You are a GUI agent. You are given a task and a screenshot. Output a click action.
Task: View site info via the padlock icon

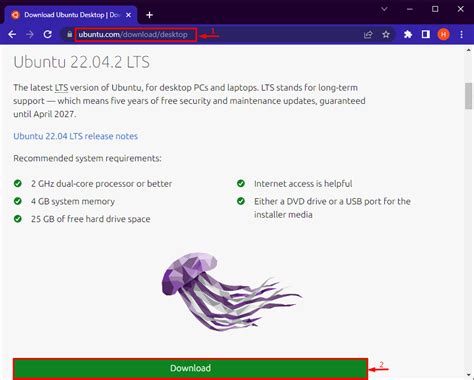point(69,34)
